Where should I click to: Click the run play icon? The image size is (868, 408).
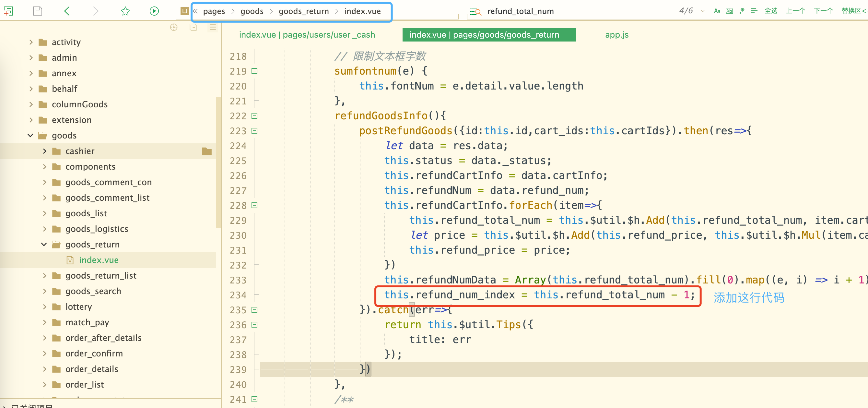(x=154, y=11)
